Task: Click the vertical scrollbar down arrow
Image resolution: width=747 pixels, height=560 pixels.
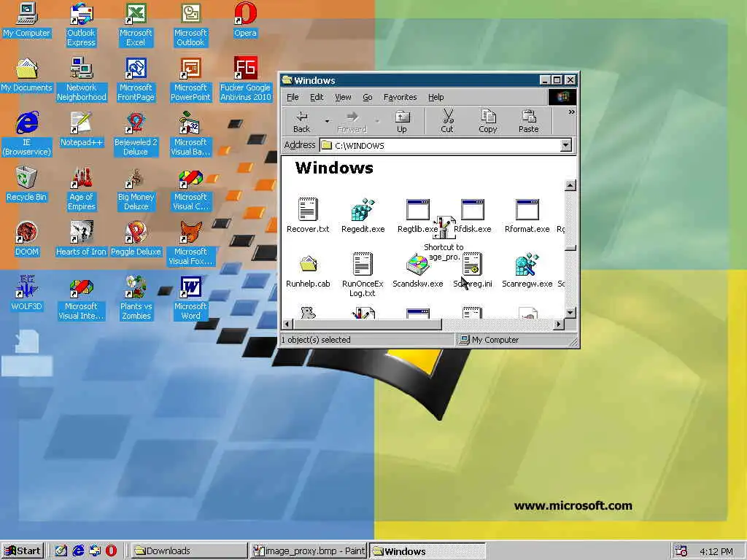Action: [x=570, y=313]
